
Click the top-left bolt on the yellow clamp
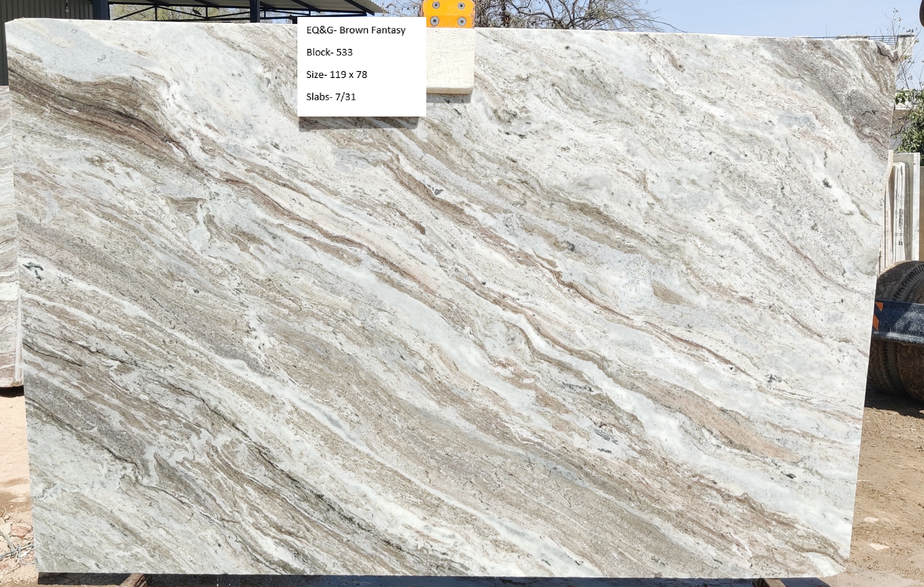pos(436,5)
